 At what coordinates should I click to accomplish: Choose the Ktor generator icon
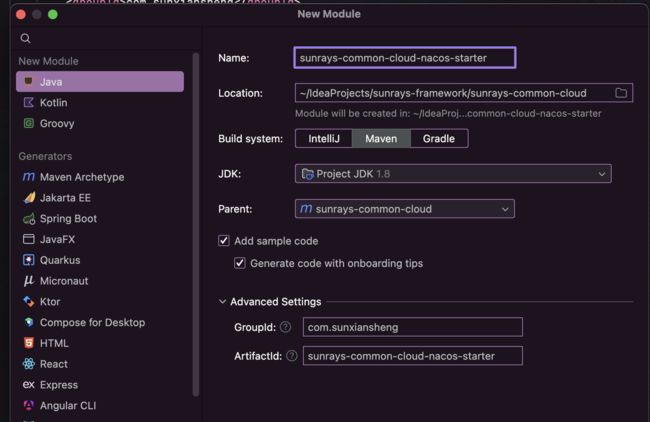click(29, 301)
